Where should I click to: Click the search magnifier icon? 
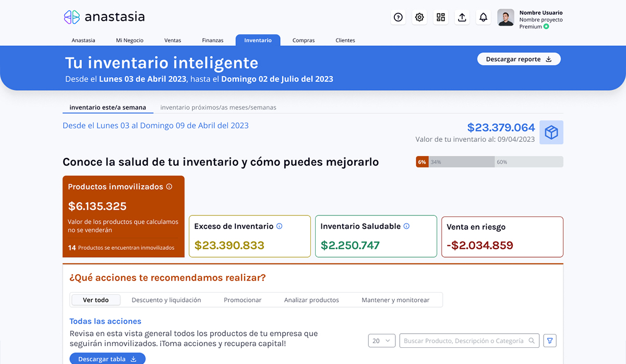point(532,341)
